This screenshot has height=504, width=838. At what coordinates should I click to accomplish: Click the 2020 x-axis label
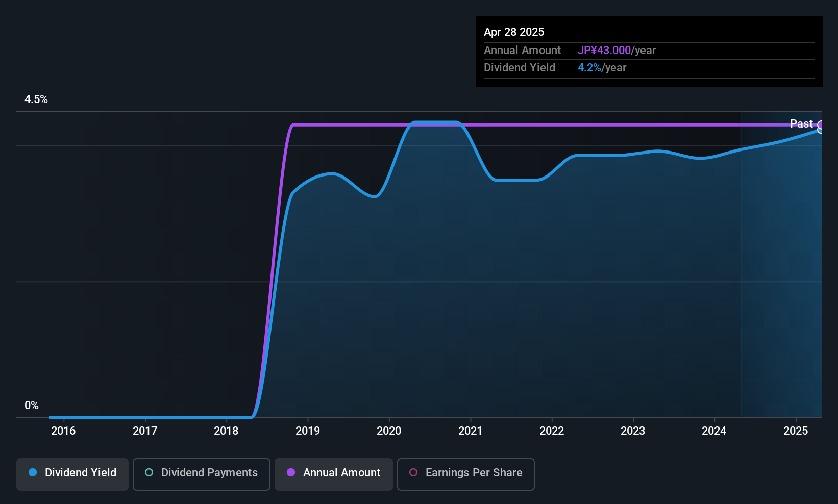(389, 431)
